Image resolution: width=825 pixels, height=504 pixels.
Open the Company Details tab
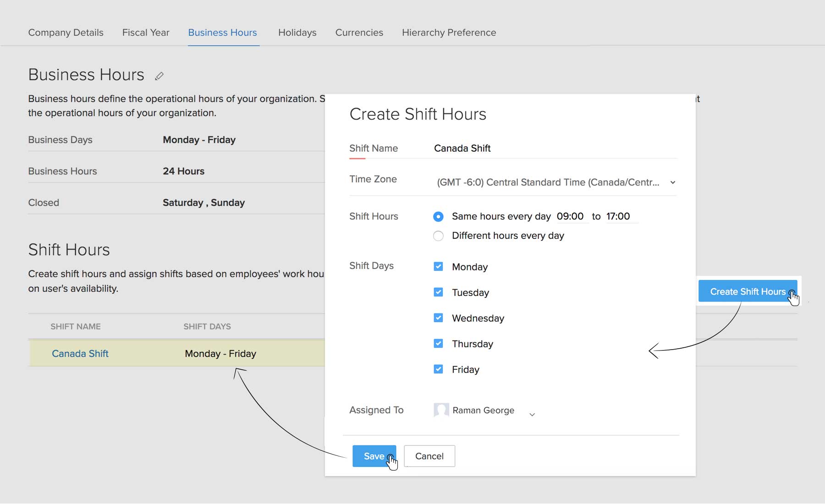(66, 33)
